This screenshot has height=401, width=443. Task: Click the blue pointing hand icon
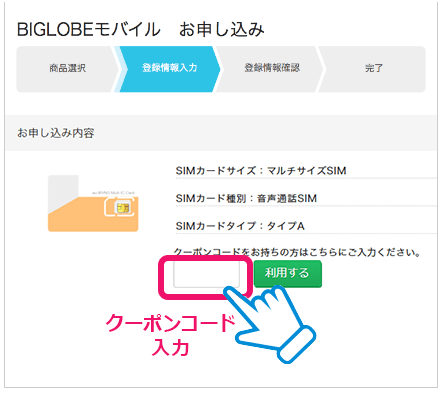tap(270, 323)
